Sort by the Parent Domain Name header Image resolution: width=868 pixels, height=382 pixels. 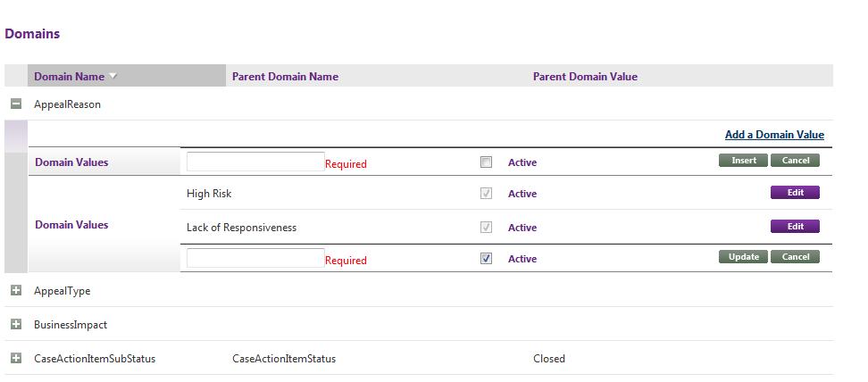[285, 77]
